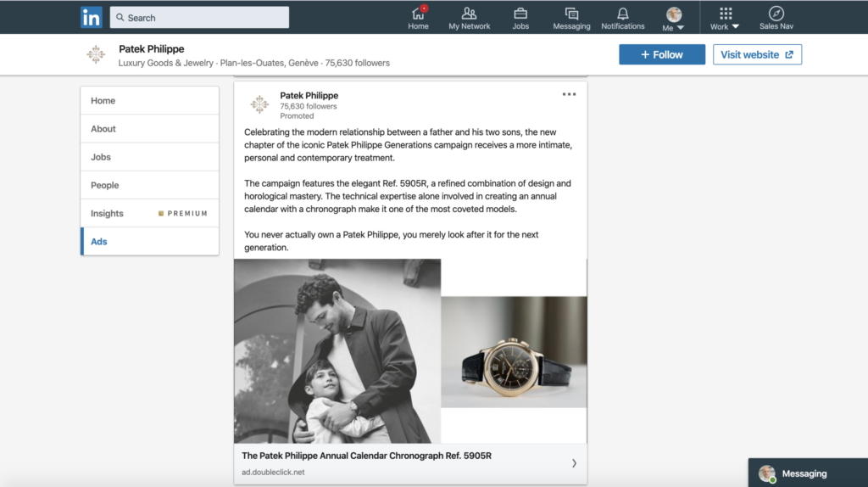The height and width of the screenshot is (487, 868).
Task: Open Home from the top navigation
Action: click(x=418, y=18)
